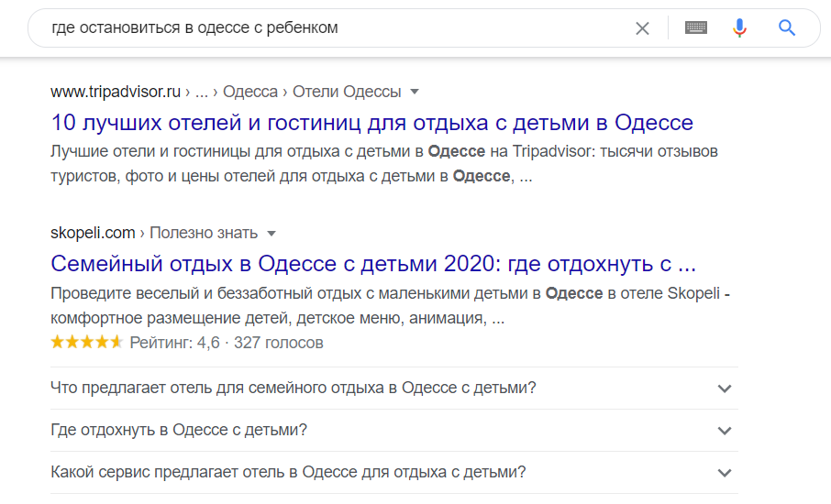Focus the search field with Одесса query

coord(339,27)
